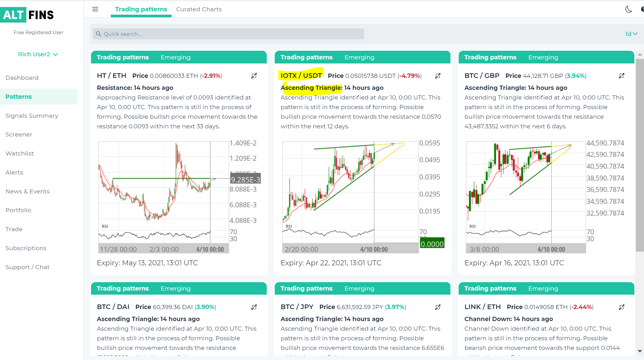Open Support / Chat

point(28,267)
